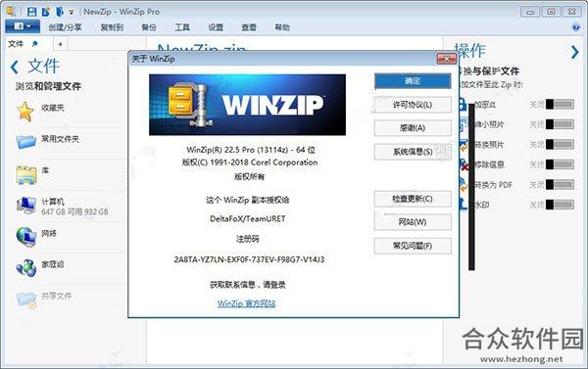Click the 常见问题(F) button
588x369 pixels.
[x=413, y=246]
